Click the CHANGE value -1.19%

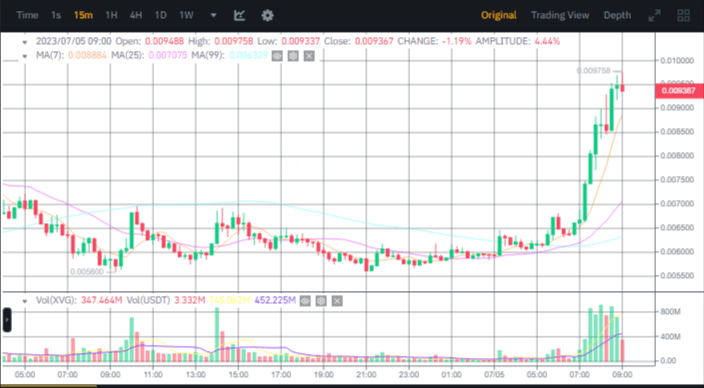(457, 41)
